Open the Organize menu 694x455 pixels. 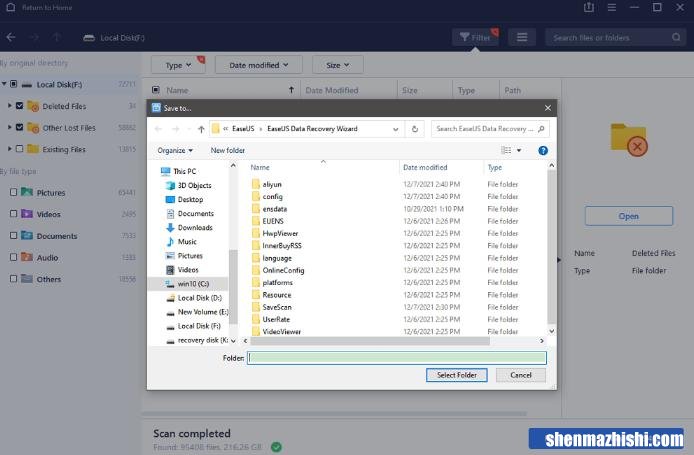pyautogui.click(x=175, y=150)
